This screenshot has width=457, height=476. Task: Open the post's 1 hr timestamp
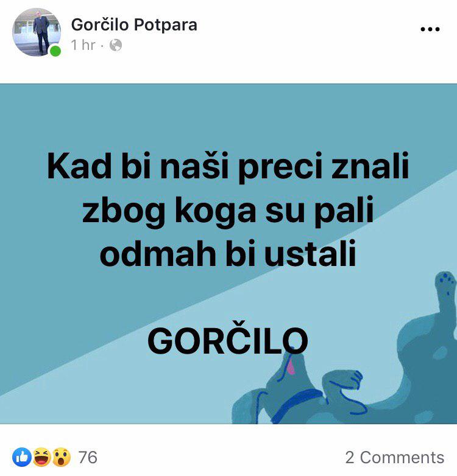[83, 45]
